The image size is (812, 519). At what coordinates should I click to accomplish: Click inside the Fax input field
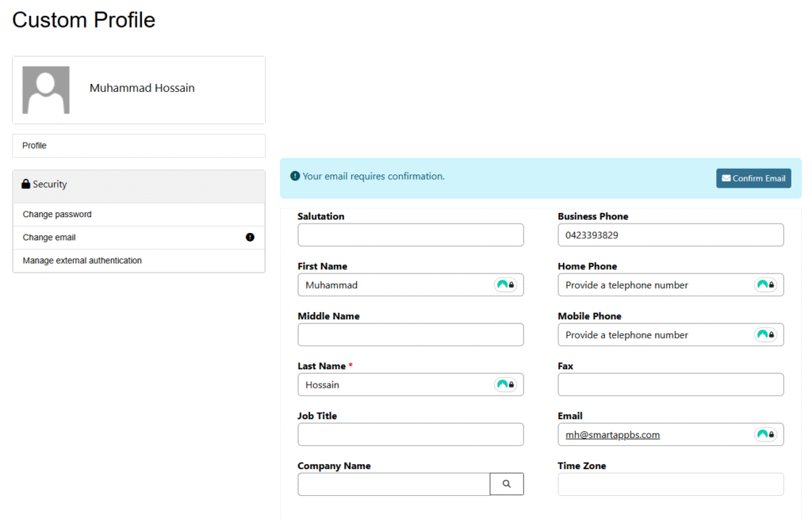click(670, 385)
